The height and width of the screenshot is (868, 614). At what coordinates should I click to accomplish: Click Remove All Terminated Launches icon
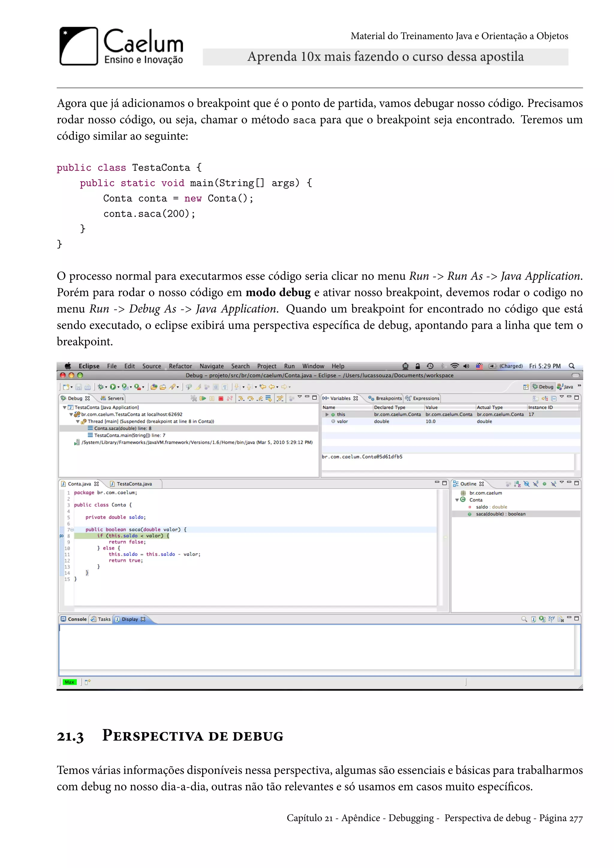coord(194,398)
